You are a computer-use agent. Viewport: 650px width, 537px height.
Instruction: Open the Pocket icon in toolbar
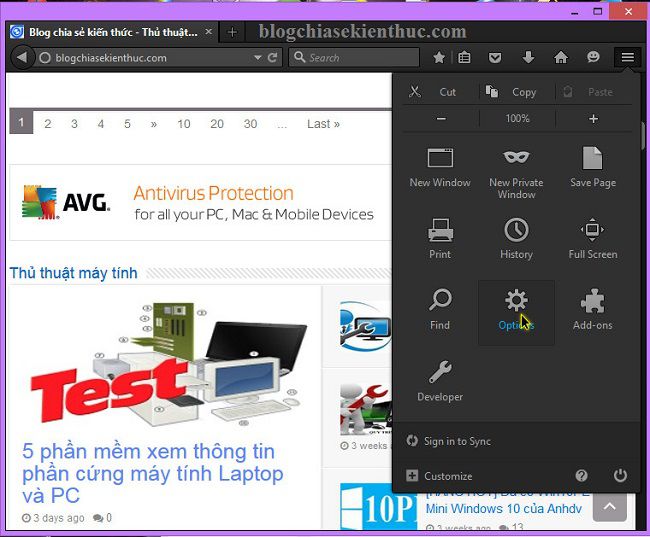coord(495,57)
